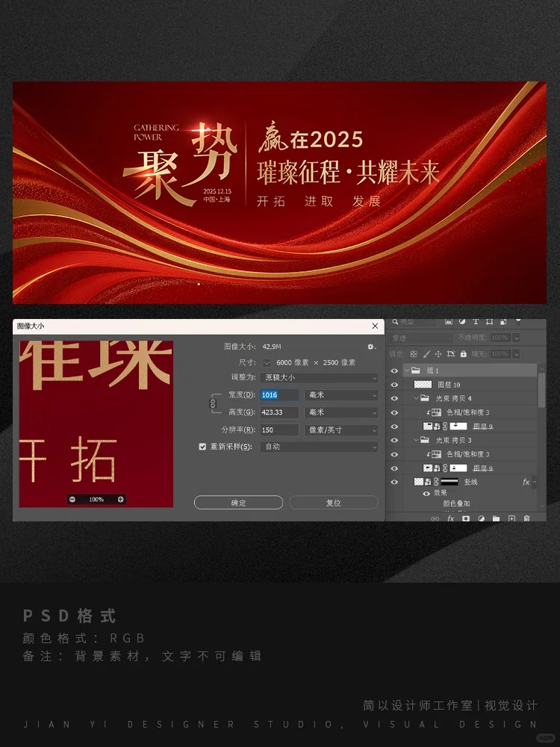Click the Layers panel vertical scrollbar
Viewport: 560px width, 747px height.
[542, 391]
